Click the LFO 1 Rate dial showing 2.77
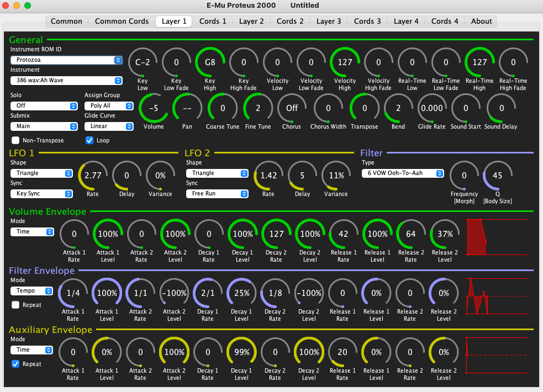543x392 pixels. tap(93, 176)
